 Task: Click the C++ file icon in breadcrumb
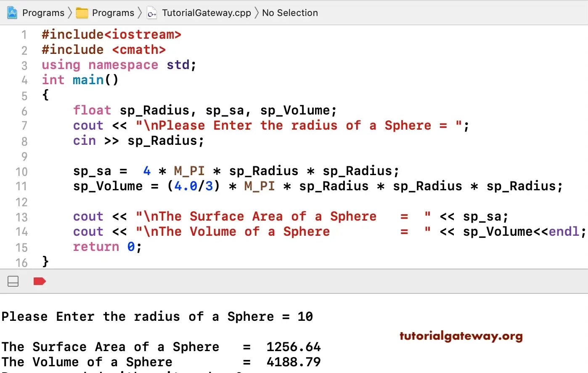click(152, 13)
